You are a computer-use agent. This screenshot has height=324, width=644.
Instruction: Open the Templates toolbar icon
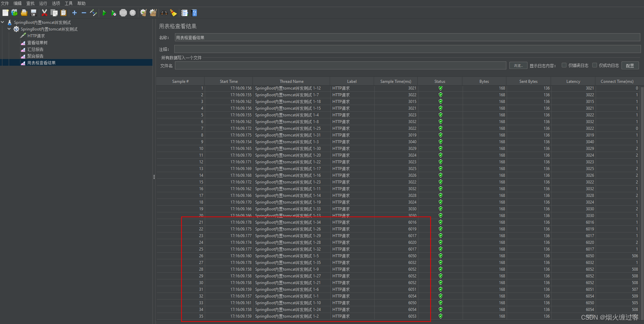click(14, 13)
